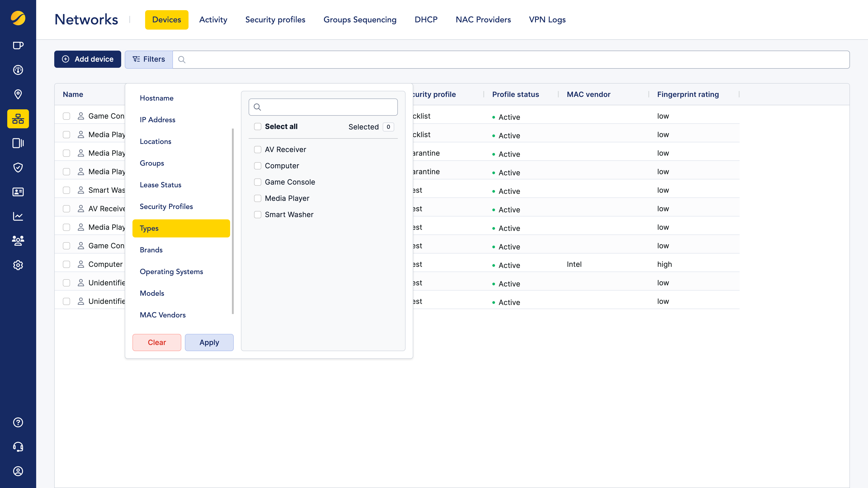Open the shield security sidebar icon
This screenshot has width=868, height=488.
click(18, 167)
